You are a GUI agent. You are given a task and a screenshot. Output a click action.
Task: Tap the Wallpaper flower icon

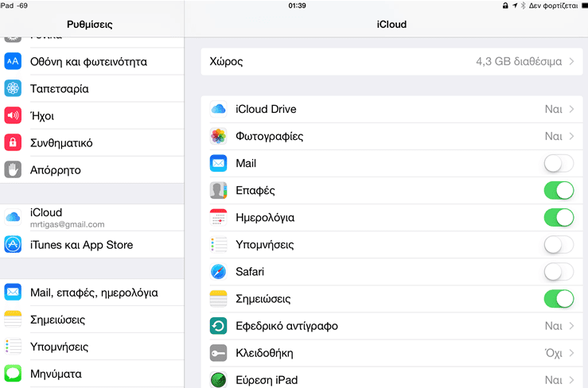point(13,88)
